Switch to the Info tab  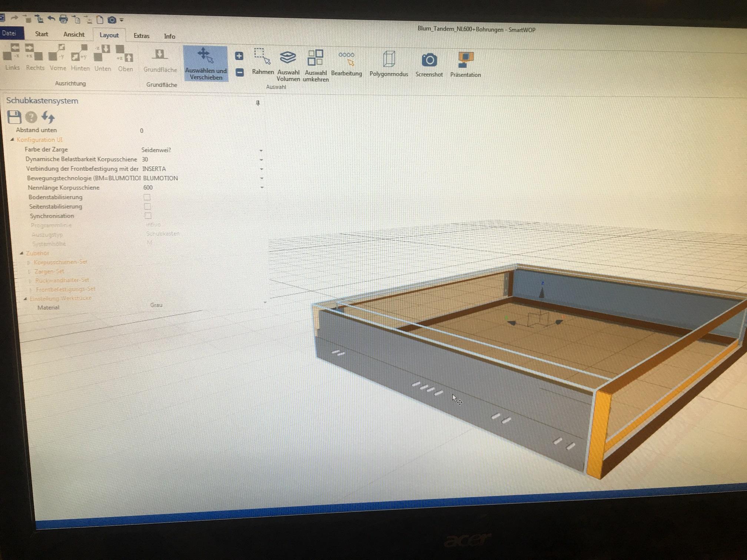click(169, 36)
